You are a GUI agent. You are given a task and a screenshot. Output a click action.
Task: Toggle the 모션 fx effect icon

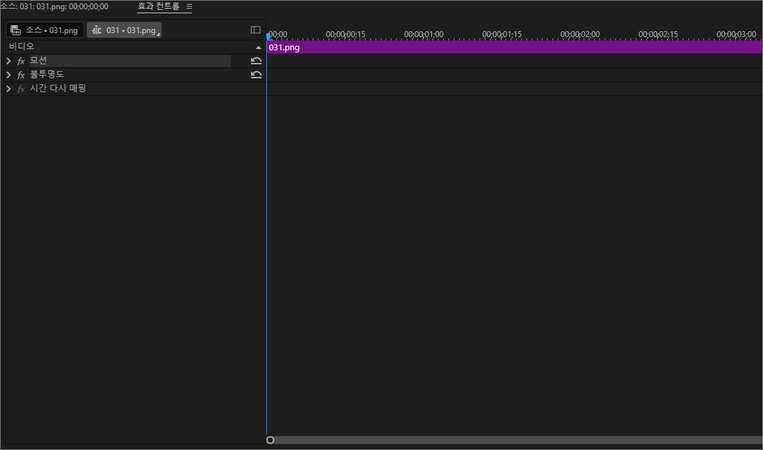click(21, 61)
